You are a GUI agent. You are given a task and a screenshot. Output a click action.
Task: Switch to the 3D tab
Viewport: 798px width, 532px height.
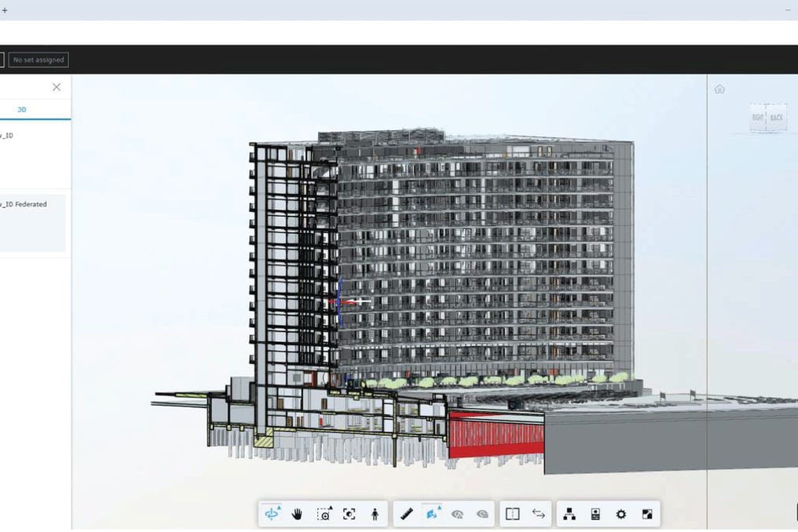click(x=22, y=110)
